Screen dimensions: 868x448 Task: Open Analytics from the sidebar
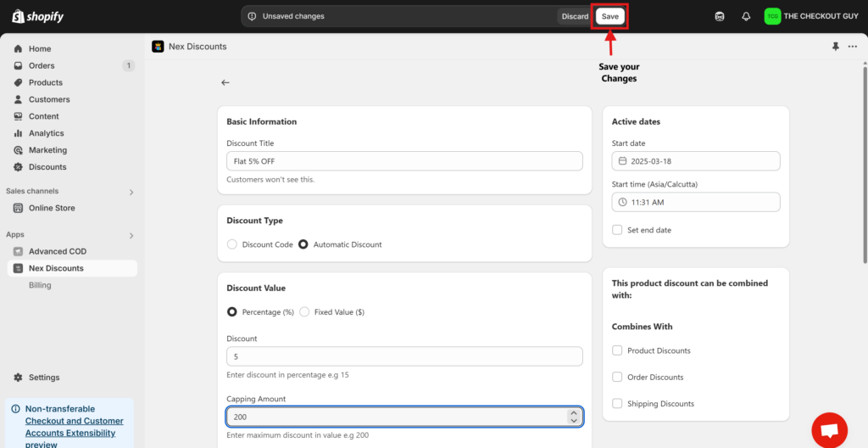point(46,133)
